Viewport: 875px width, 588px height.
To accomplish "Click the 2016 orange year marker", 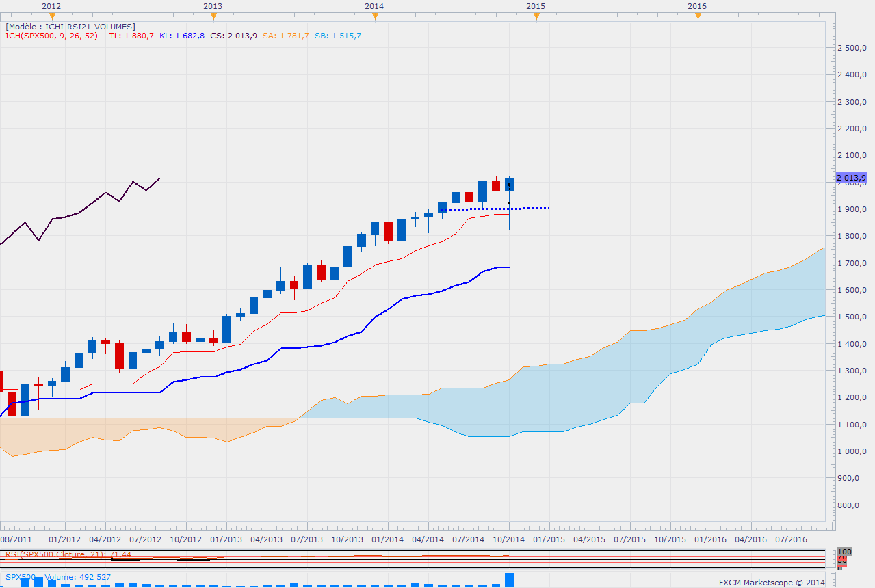I will 697,16.
